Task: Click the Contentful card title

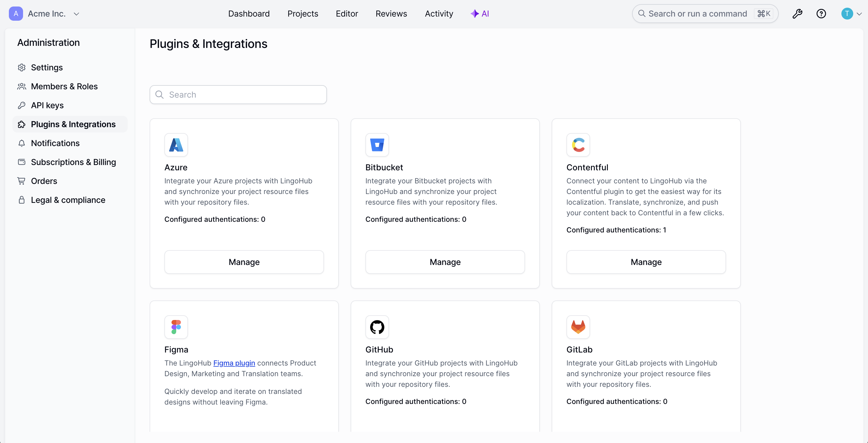Action: (587, 167)
